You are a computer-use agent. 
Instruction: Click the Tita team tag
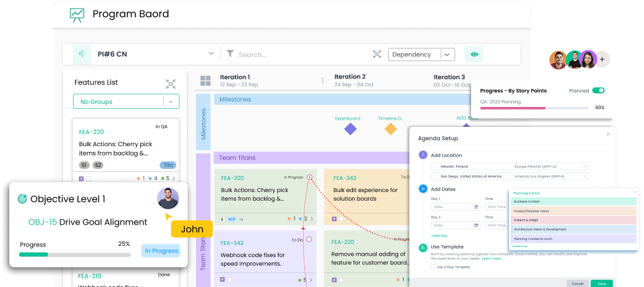pos(167,165)
